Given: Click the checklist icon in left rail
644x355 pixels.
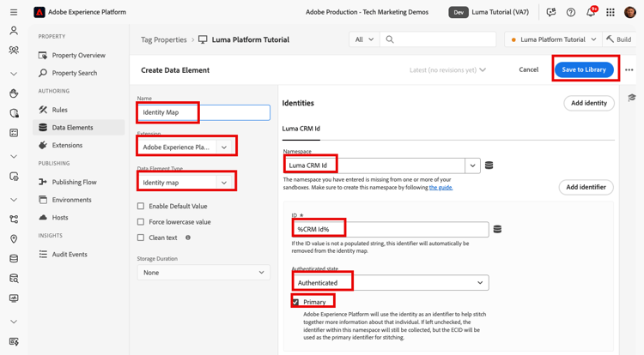Looking at the screenshot, I should pyautogui.click(x=14, y=133).
